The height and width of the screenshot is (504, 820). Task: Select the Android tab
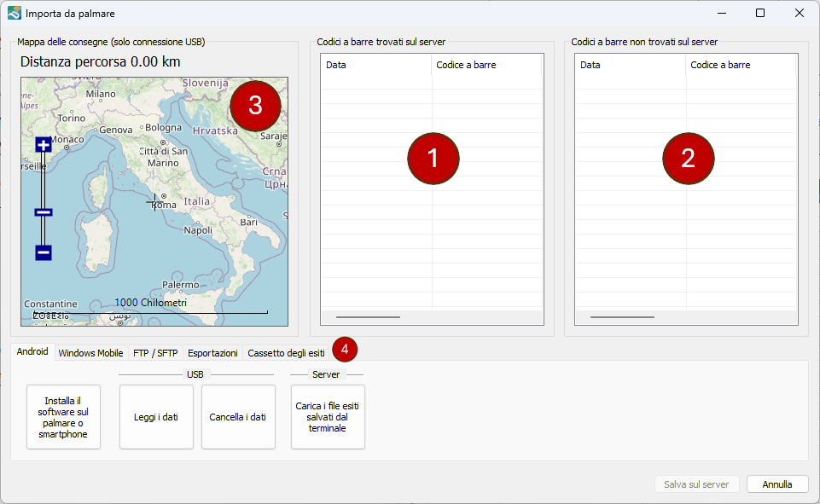pos(32,351)
